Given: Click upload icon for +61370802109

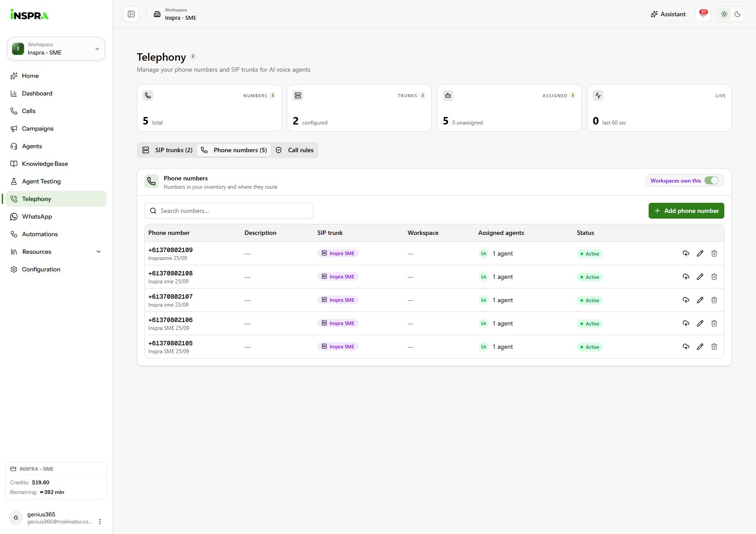Looking at the screenshot, I should click(686, 253).
